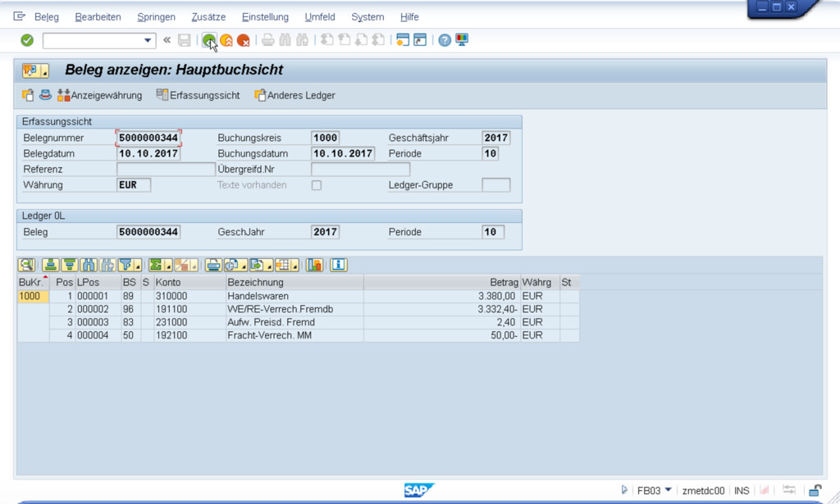Click the green Enter checkmark icon
This screenshot has width=840, height=504.
coord(27,40)
